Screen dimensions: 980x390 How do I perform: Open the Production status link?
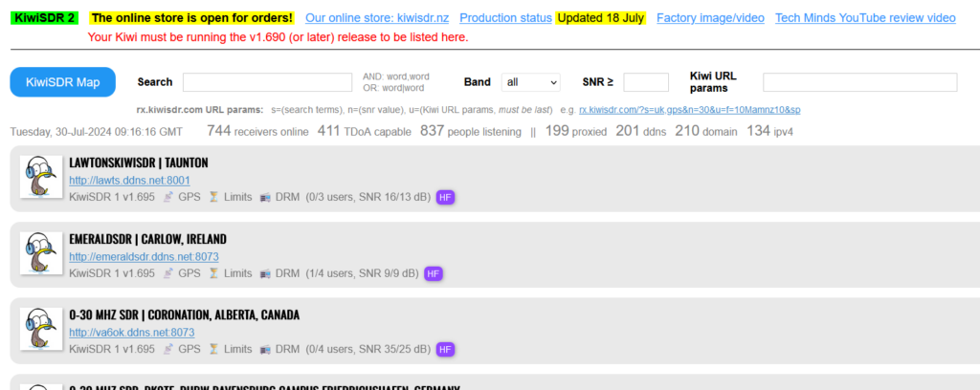point(505,18)
